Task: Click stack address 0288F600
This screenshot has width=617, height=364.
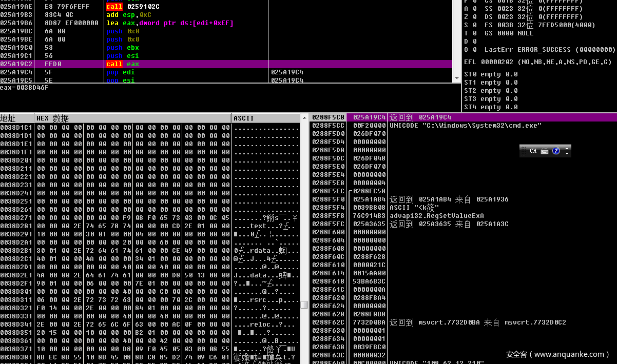Action: click(328, 232)
